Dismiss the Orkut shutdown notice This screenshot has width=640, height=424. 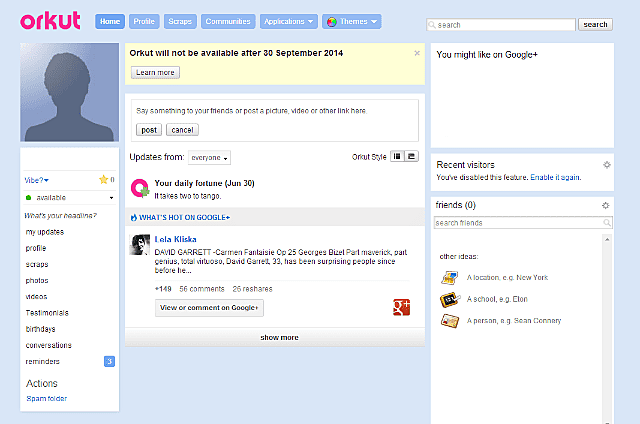click(x=417, y=53)
